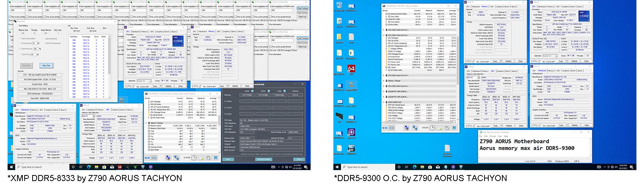Image resolution: width=644 pixels, height=189 pixels.
Task: Click HWiNFO64 remote monitor icon in DDR5-8333 screenshot
Action: click(177, 158)
